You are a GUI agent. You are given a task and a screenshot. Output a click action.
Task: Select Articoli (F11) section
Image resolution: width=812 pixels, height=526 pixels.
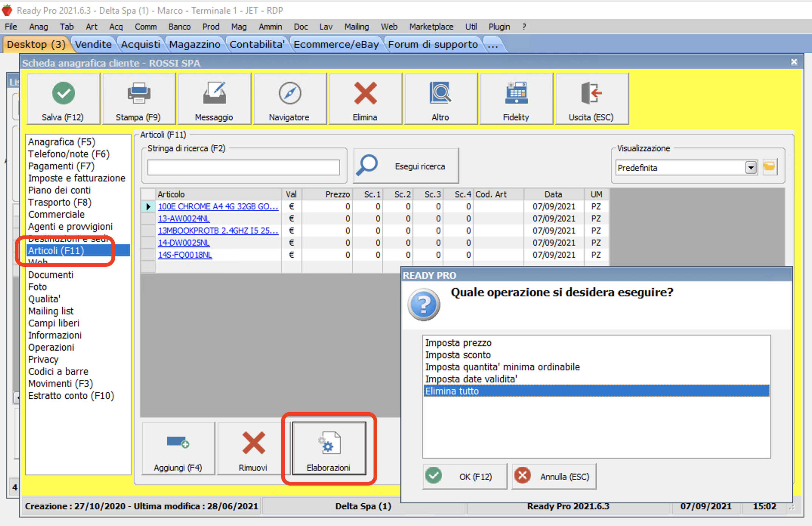[78, 251]
